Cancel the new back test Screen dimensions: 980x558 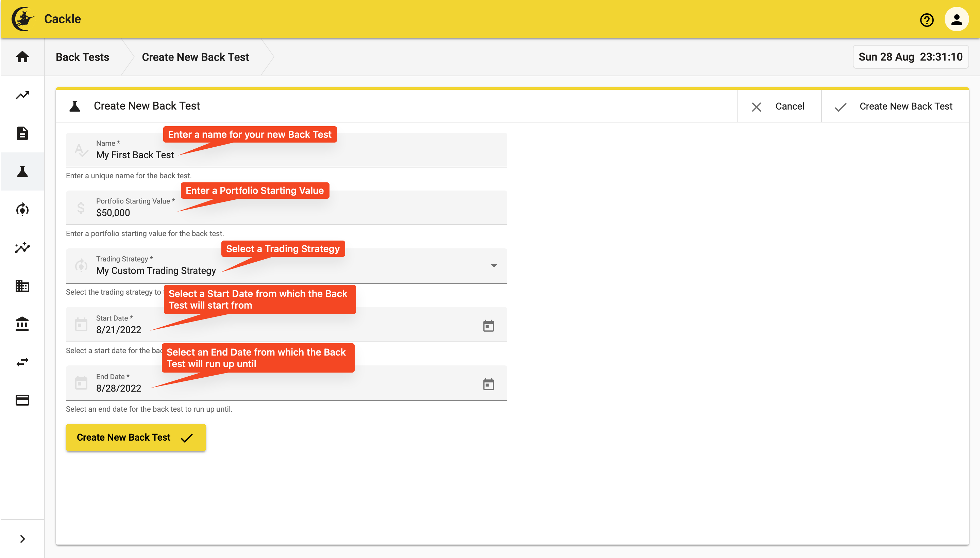click(x=779, y=106)
